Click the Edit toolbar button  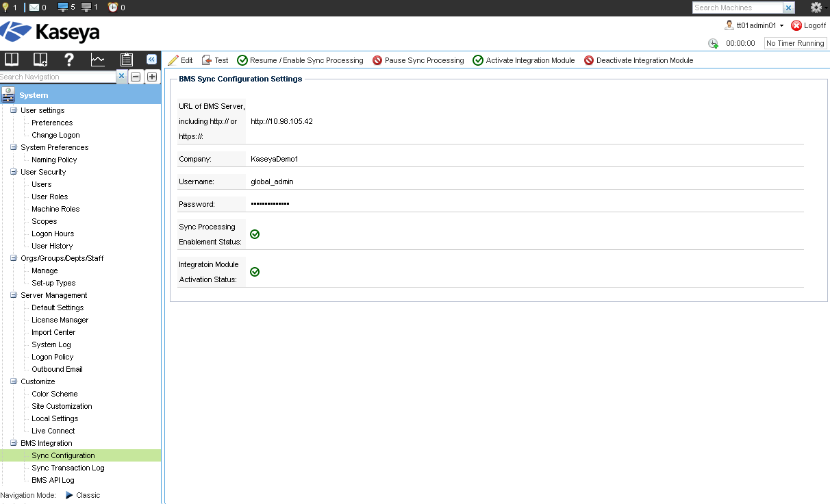click(x=180, y=60)
